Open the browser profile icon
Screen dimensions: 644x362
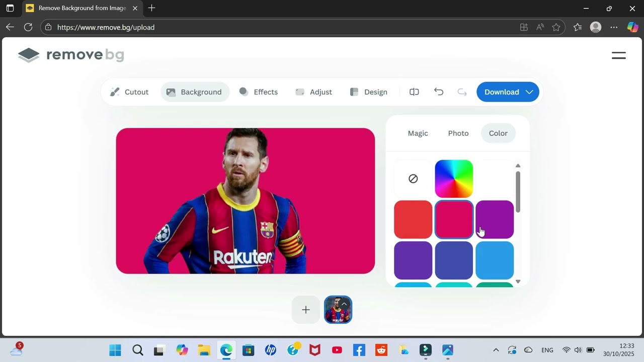596,27
